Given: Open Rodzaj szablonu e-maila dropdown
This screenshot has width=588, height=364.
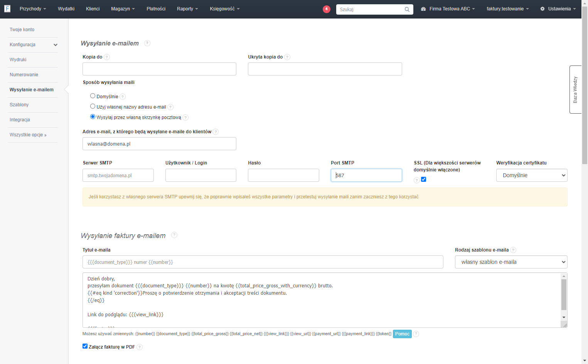Looking at the screenshot, I should point(511,262).
